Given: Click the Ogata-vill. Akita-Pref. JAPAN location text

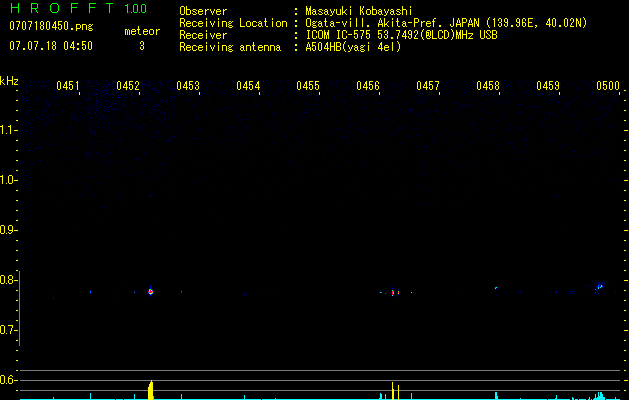Looking at the screenshot, I should 446,23.
